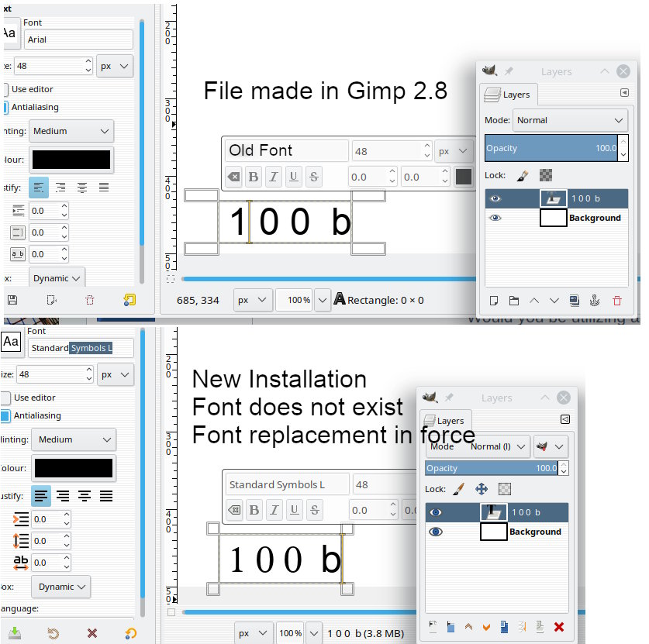
Task: Open the Medium hinting dropdown in the lower panel
Action: 74,439
